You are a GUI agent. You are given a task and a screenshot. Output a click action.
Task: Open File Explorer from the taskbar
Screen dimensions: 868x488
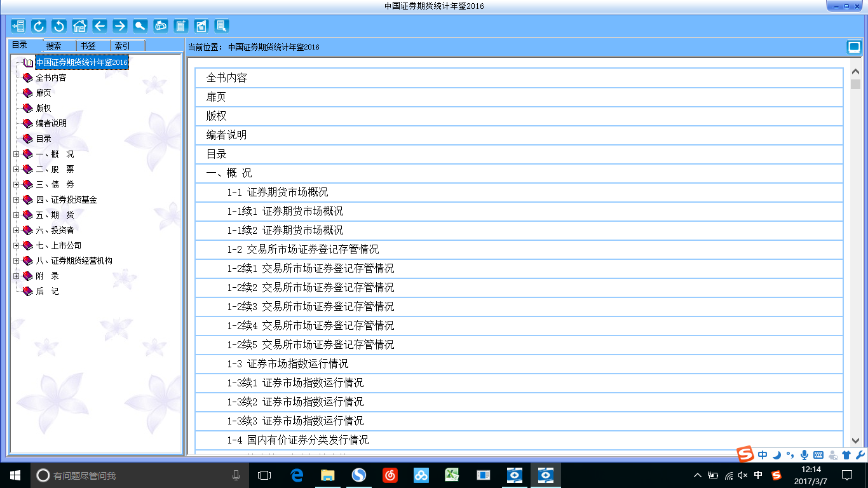tap(328, 475)
